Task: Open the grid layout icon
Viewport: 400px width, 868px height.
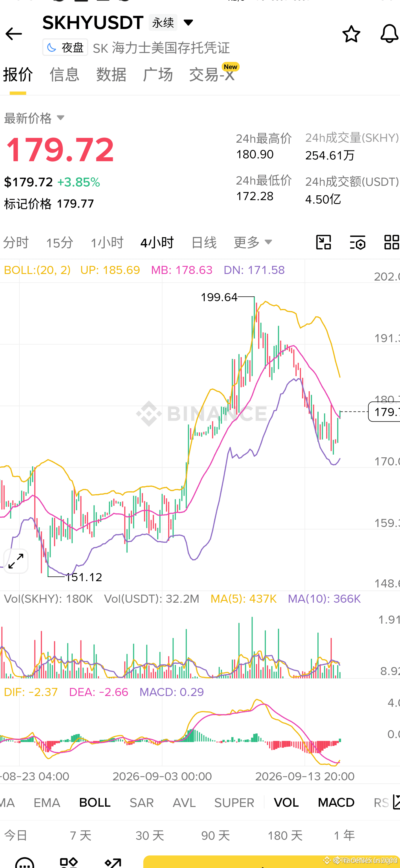Action: (x=392, y=242)
